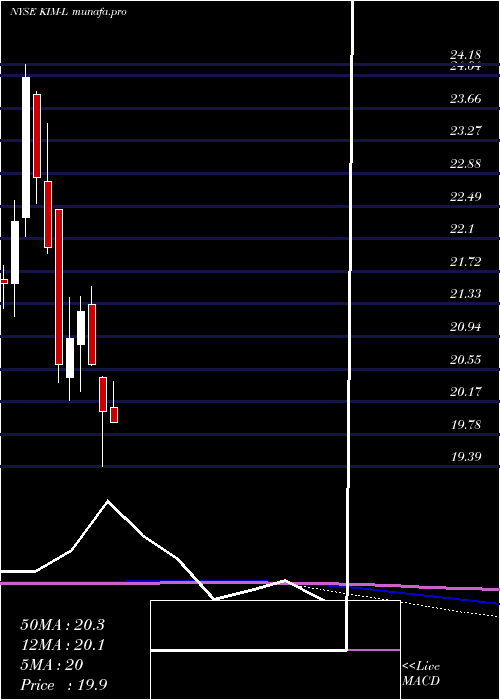The width and height of the screenshot is (500, 700).
Task: Click the tallest white candlestick near the top
Action: pos(26,147)
